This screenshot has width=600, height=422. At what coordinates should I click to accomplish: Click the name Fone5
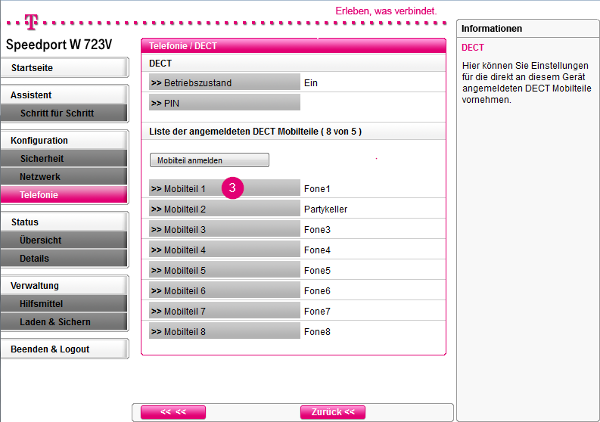point(317,270)
